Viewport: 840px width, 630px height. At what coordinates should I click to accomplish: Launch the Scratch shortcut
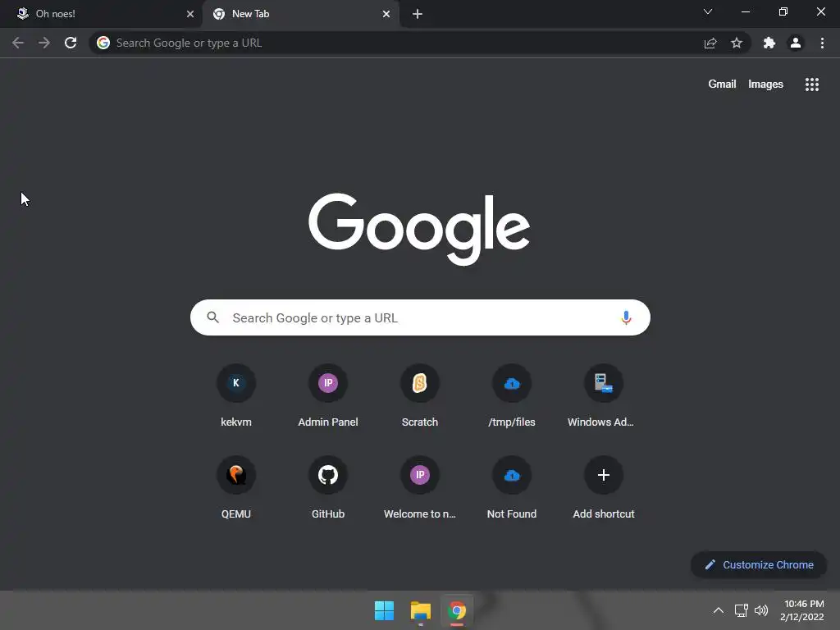point(420,395)
